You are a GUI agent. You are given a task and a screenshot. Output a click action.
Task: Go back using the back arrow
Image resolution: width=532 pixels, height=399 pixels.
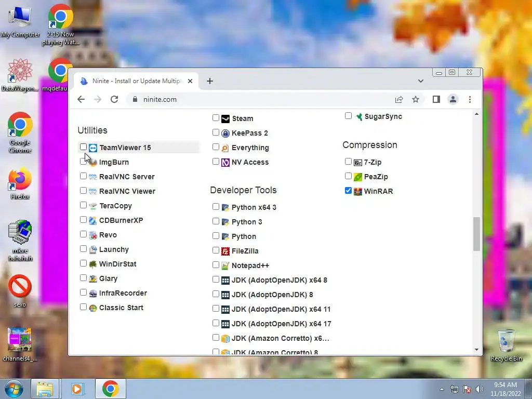click(81, 99)
